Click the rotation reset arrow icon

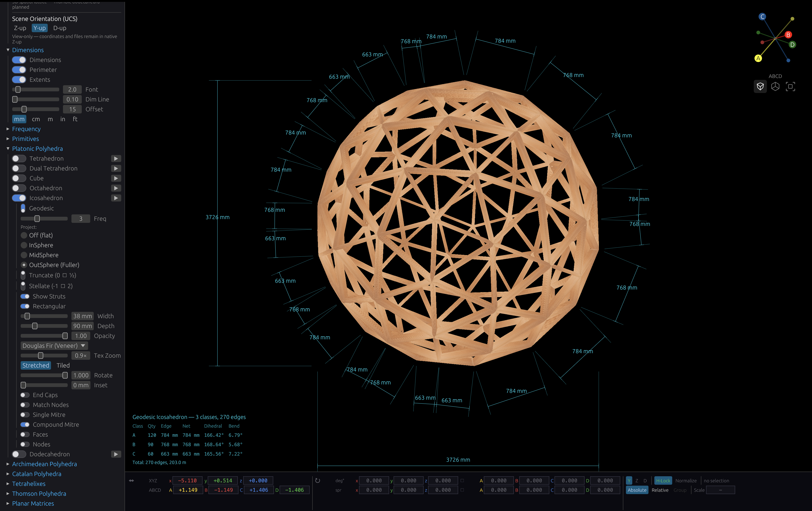click(x=318, y=481)
